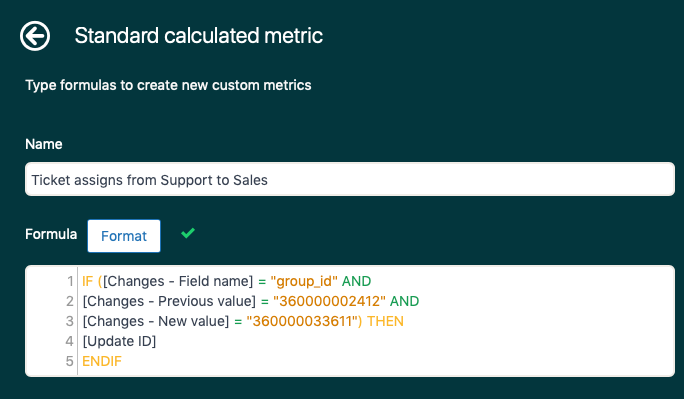
Task: Click the back arrow icon
Action: coord(35,36)
